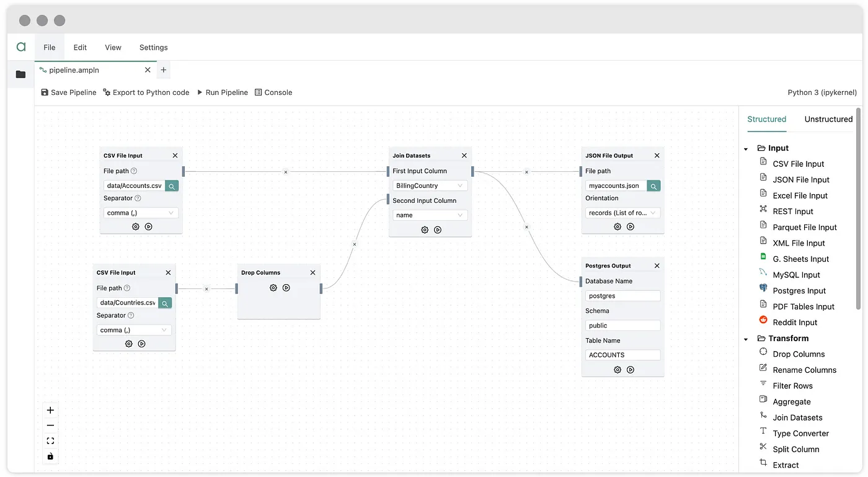Select Postgres Input component

(x=799, y=291)
